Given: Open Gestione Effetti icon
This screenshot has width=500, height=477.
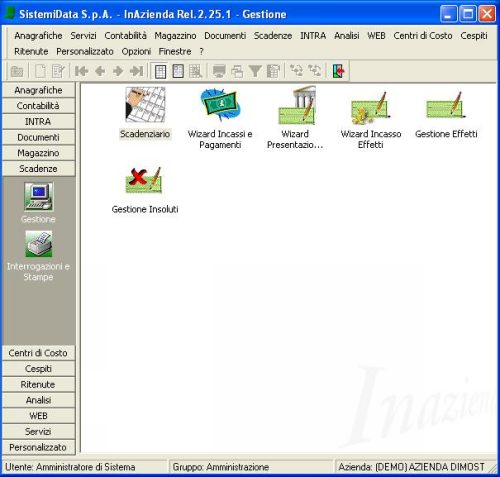Looking at the screenshot, I should pos(446,105).
